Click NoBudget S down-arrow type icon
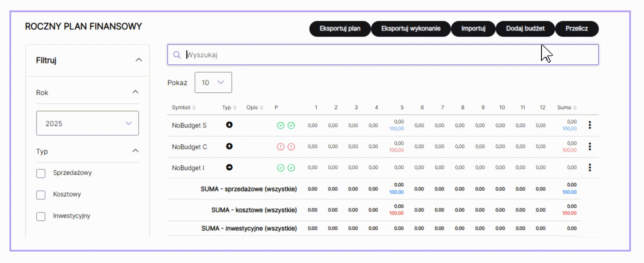This screenshot has width=644, height=263. (229, 125)
